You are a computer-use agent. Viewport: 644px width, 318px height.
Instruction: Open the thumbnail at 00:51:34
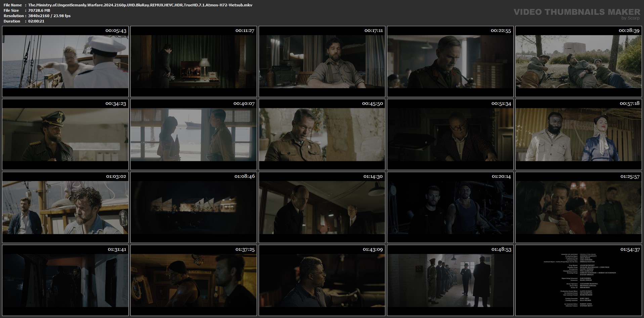[x=450, y=134]
